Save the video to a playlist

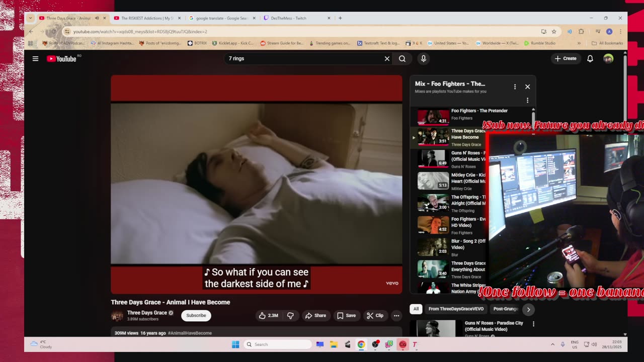point(346,316)
